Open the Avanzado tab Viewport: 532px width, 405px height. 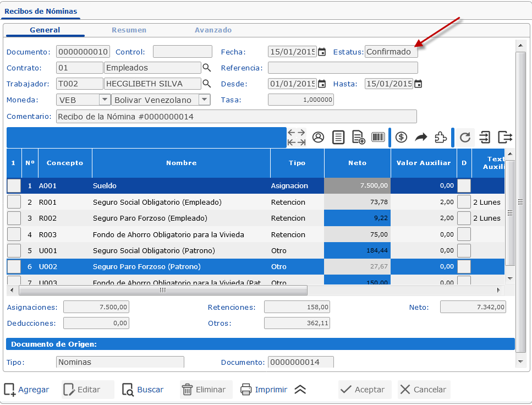213,30
